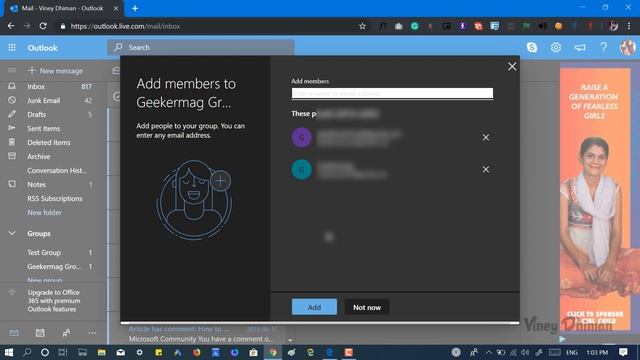Open Task View from the taskbar
This screenshot has width=640, height=360.
point(63,352)
